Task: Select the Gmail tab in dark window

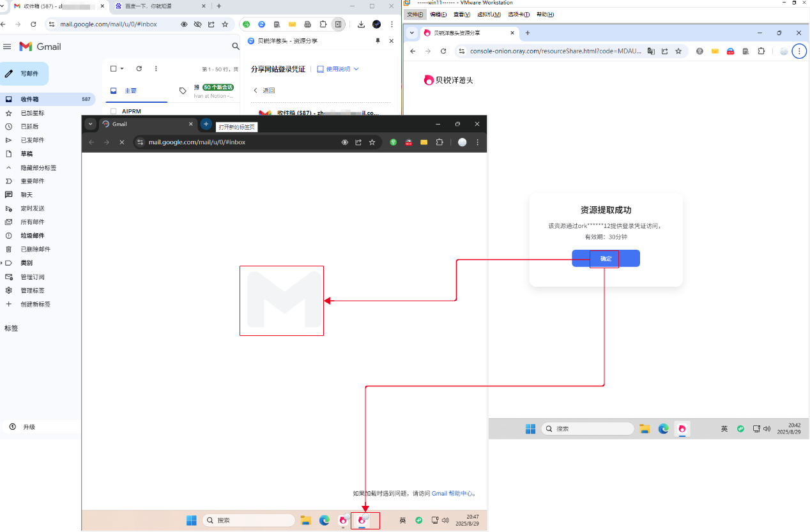Action: (x=147, y=124)
